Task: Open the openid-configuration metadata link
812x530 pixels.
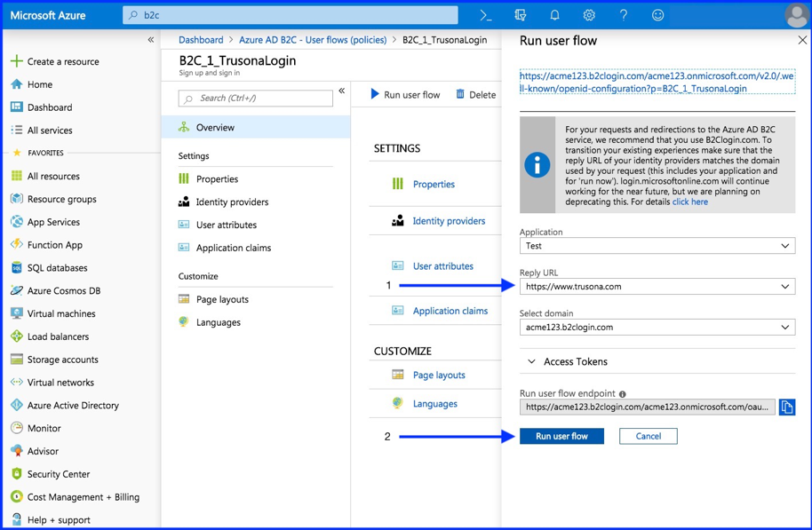Action: 657,83
